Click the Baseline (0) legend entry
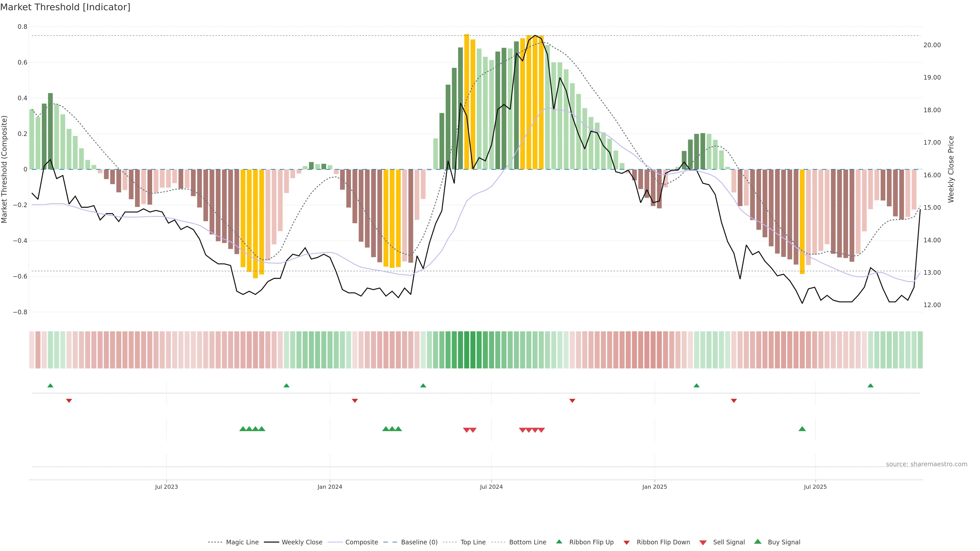Screen dimensions: 980x551 pos(419,542)
